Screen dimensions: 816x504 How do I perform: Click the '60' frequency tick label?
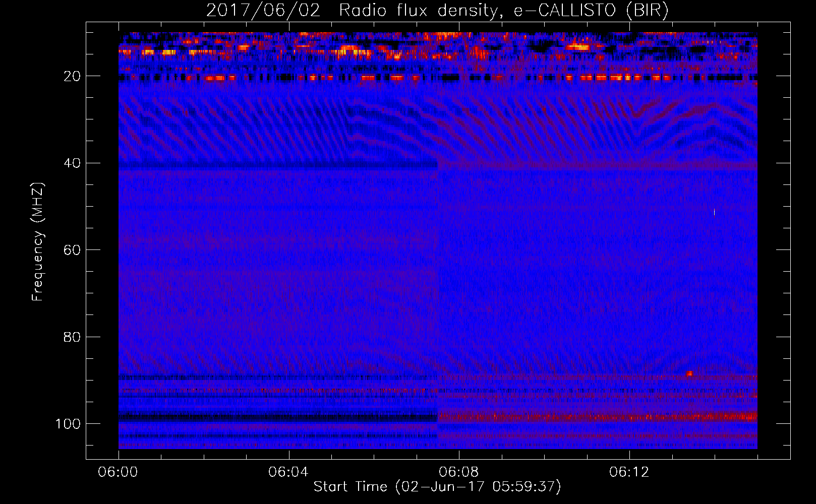click(x=73, y=250)
